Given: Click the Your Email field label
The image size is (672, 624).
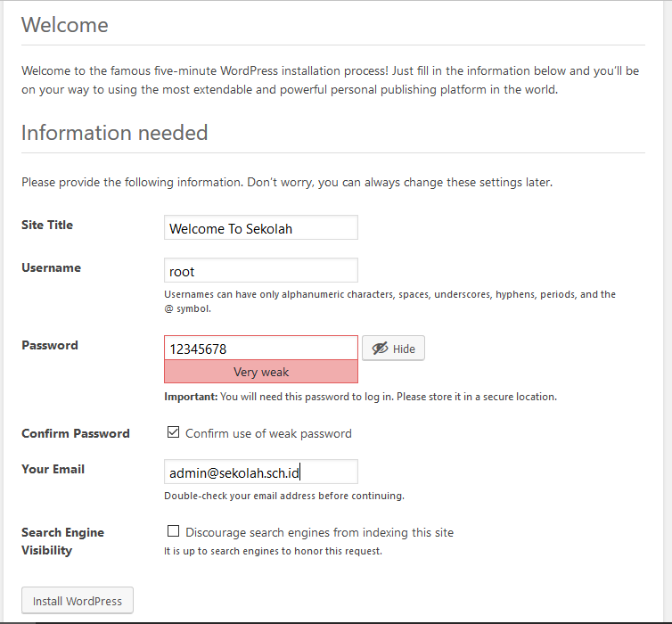Looking at the screenshot, I should [53, 469].
